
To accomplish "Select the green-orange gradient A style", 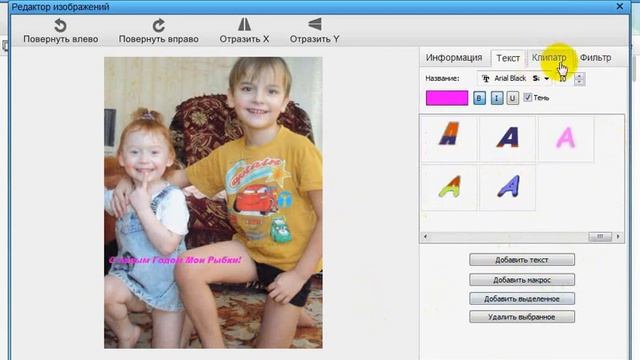I will pos(449,187).
